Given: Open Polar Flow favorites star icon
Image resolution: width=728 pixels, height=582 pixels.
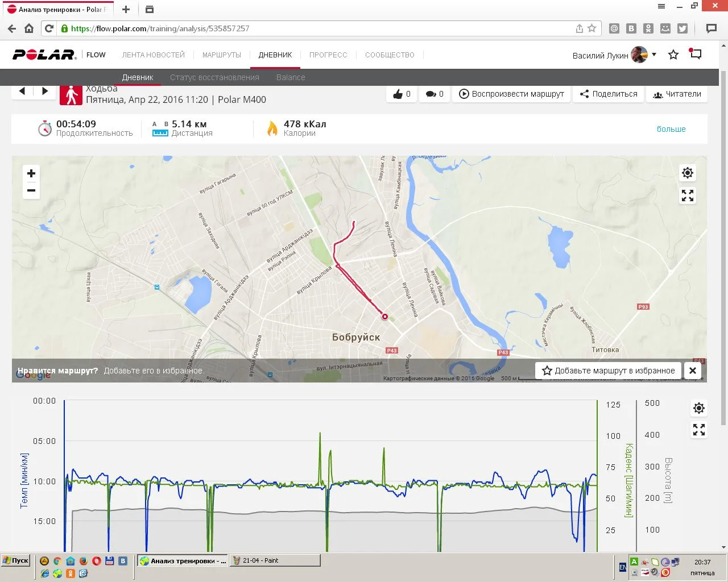Looking at the screenshot, I should click(673, 55).
